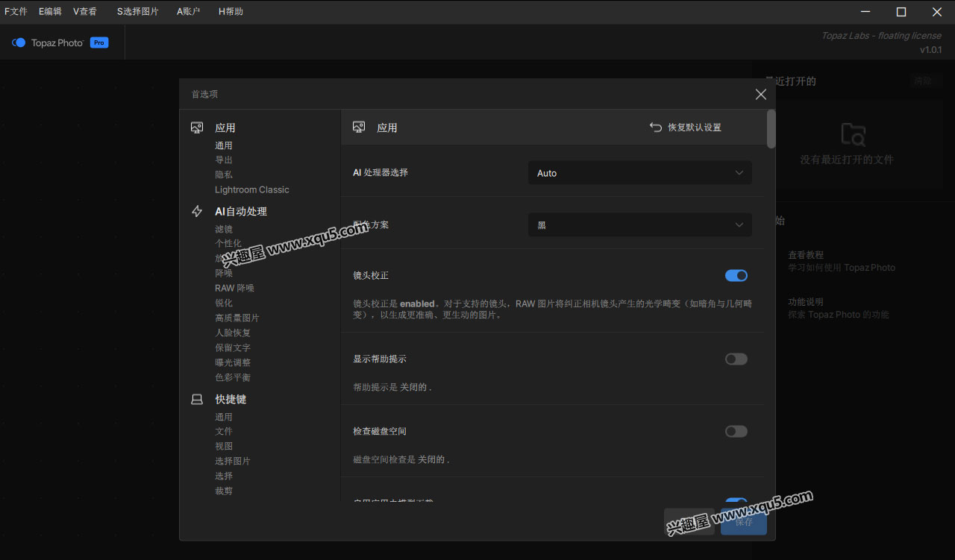Select RAW 降噪 settings item
The height and width of the screenshot is (560, 955).
(x=234, y=288)
